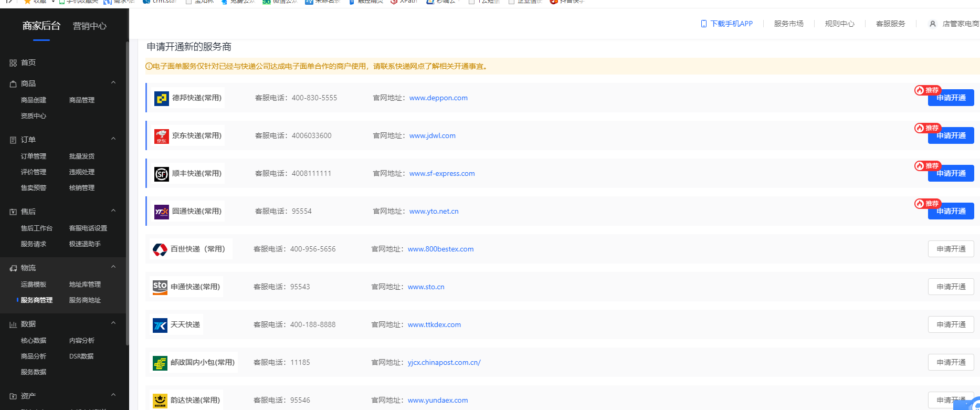Click the 百世快递 logo icon
This screenshot has width=980, height=410.
tap(160, 249)
